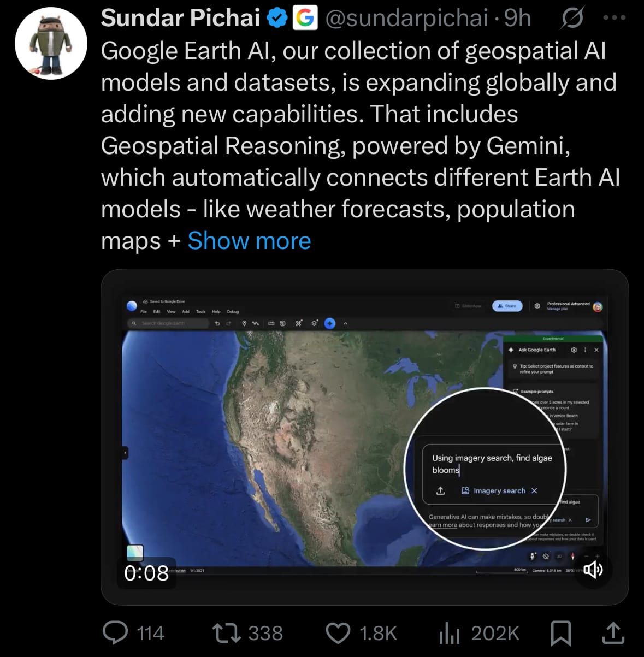Click the add placemark pin icon

click(x=244, y=323)
